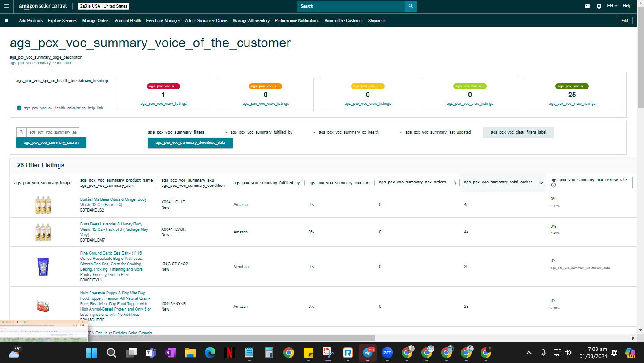Open Feedback Manager
This screenshot has height=363, width=644.
[x=163, y=21]
